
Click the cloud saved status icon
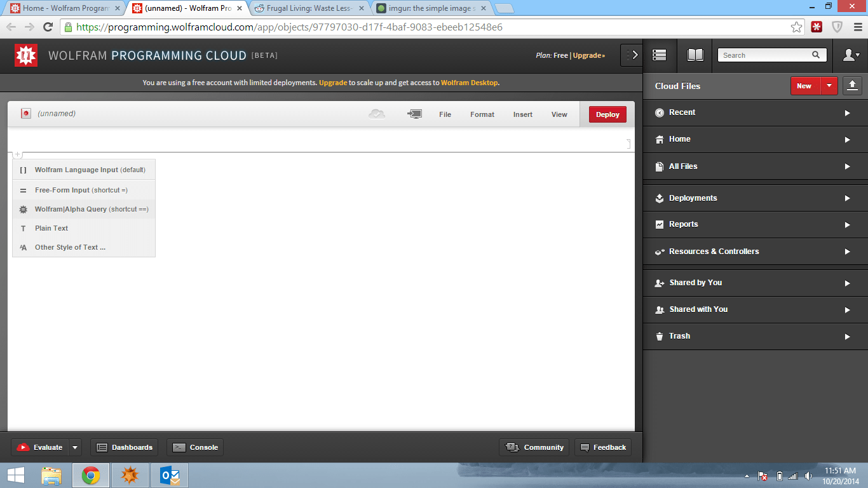pos(377,114)
